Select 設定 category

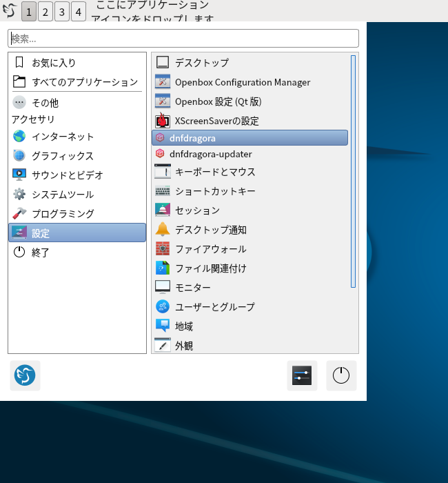tap(77, 233)
